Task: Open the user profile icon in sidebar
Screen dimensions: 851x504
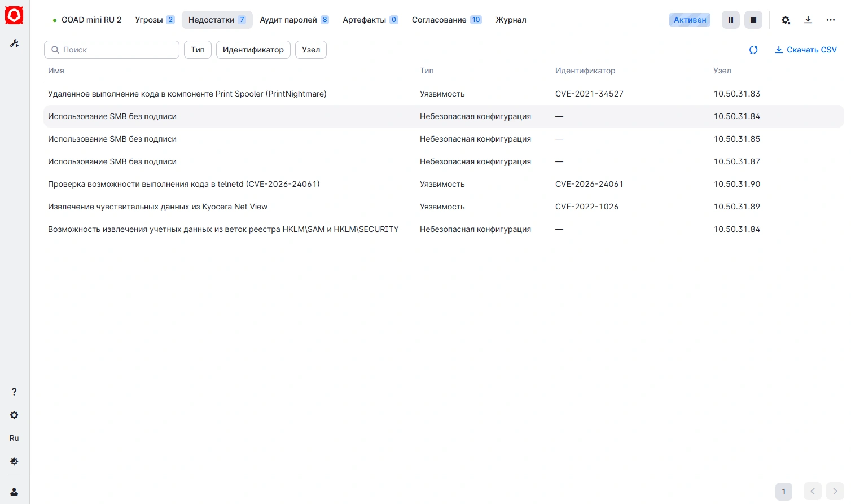Action: tap(14, 492)
